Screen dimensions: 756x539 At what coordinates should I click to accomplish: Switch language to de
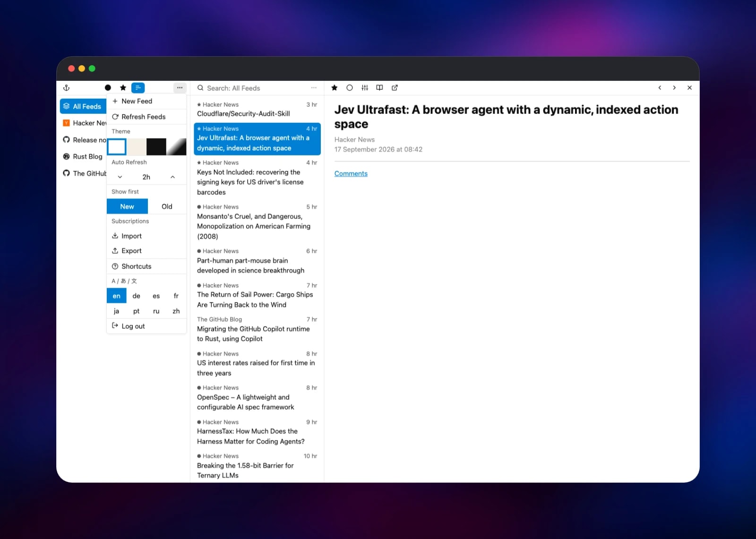coord(137,296)
